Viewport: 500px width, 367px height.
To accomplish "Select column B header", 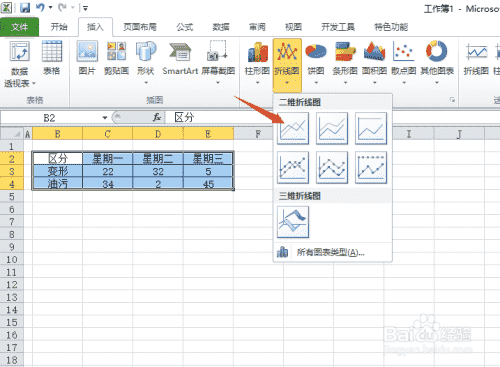I will click(57, 134).
